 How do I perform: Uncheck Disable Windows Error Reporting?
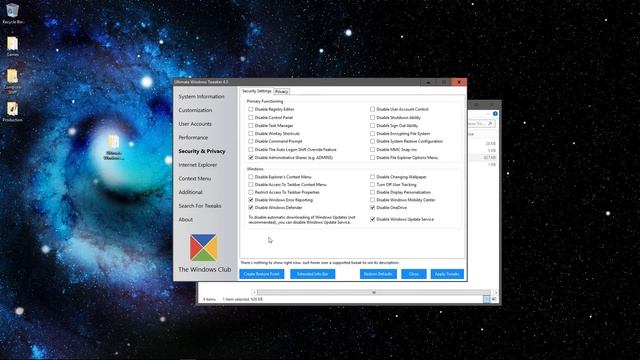point(251,200)
